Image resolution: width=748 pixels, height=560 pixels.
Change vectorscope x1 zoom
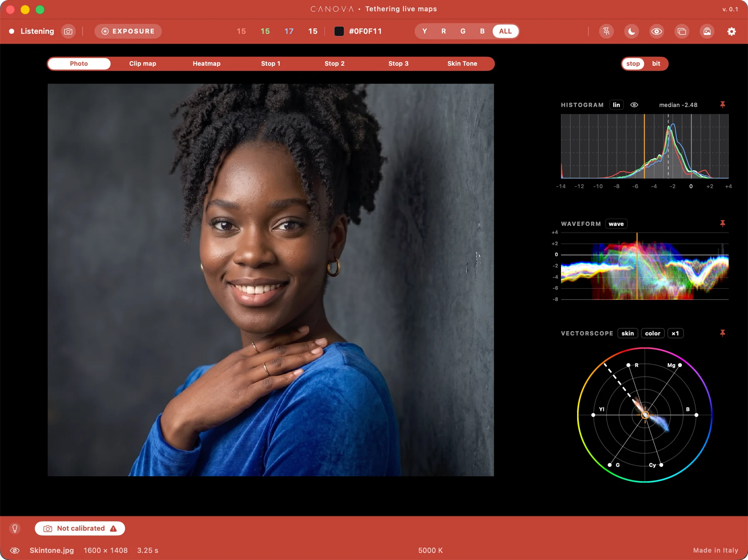pyautogui.click(x=675, y=333)
